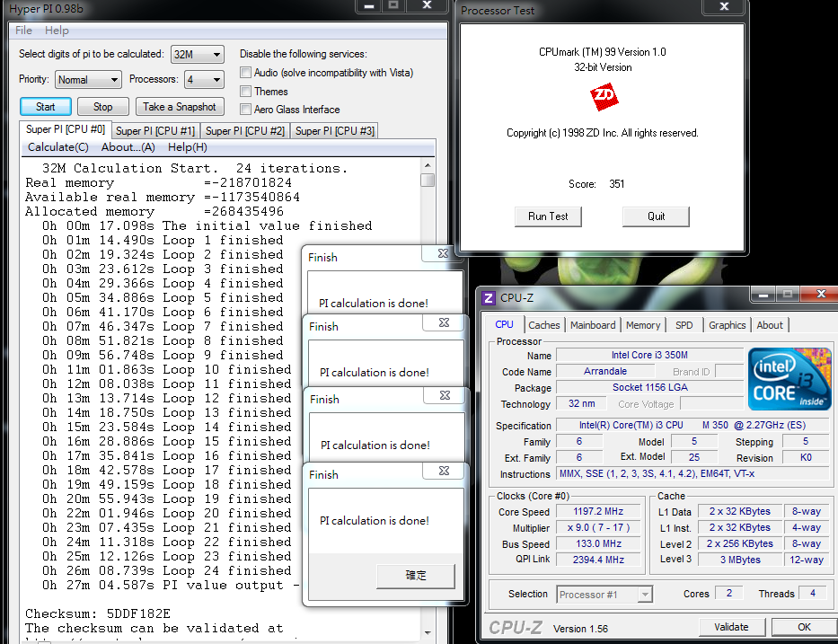Minimize the CPU-Z window
Screen dimensions: 838x644
[763, 295]
